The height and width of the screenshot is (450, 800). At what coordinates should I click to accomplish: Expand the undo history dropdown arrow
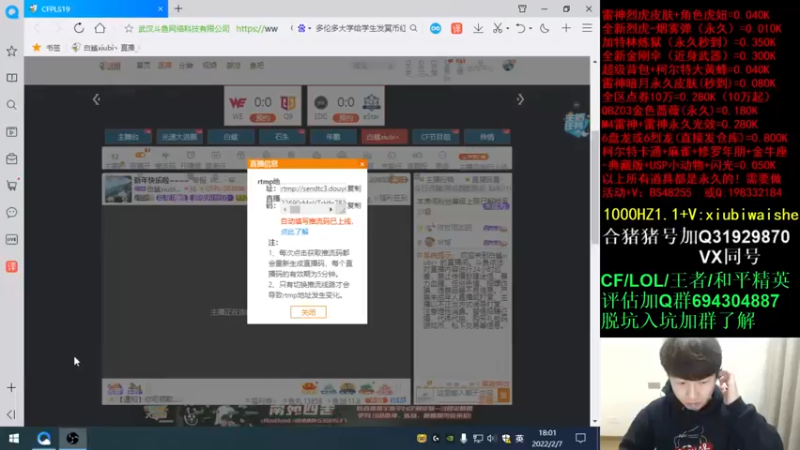531,29
